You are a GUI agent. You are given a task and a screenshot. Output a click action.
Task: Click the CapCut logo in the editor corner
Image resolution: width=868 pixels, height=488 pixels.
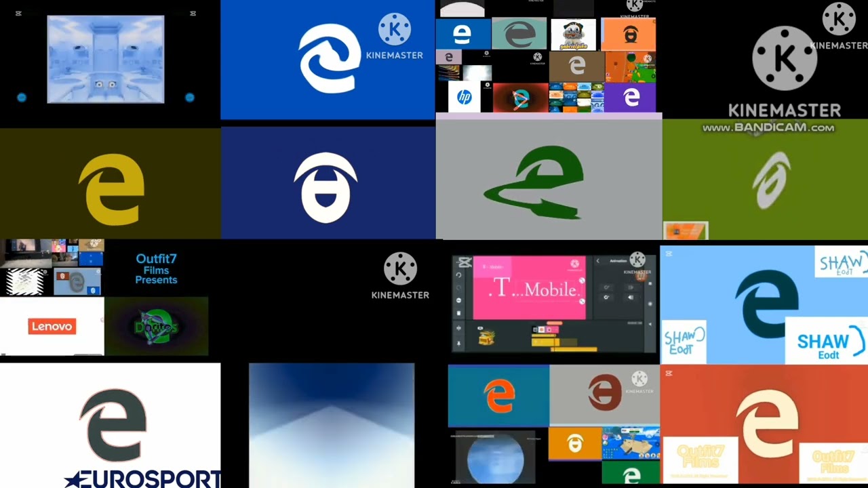click(465, 262)
